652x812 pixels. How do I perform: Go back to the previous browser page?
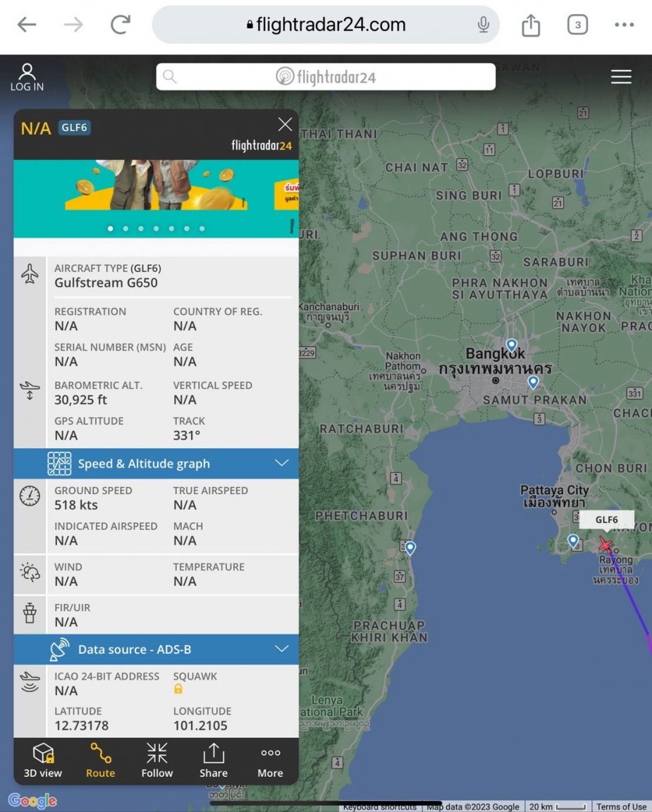click(x=27, y=25)
